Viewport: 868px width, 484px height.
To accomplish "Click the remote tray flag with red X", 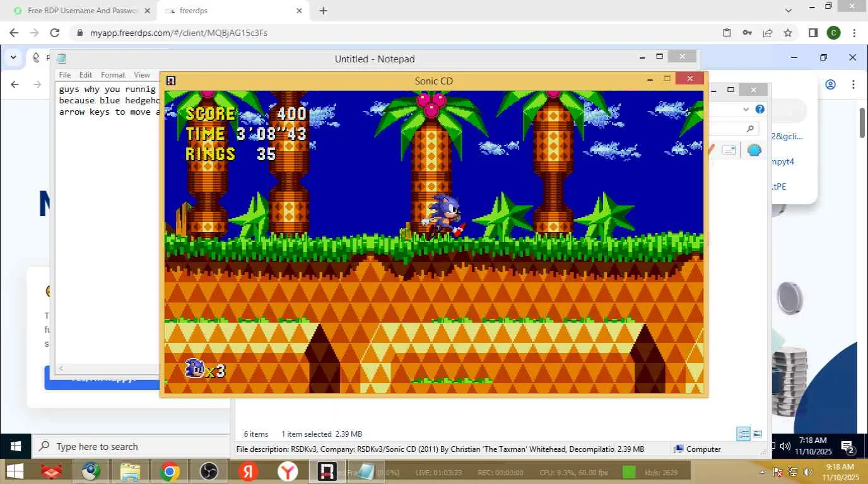I will pos(778,472).
